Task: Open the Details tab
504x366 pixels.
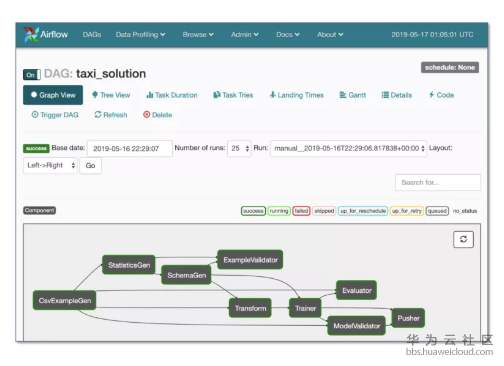Action: click(397, 95)
